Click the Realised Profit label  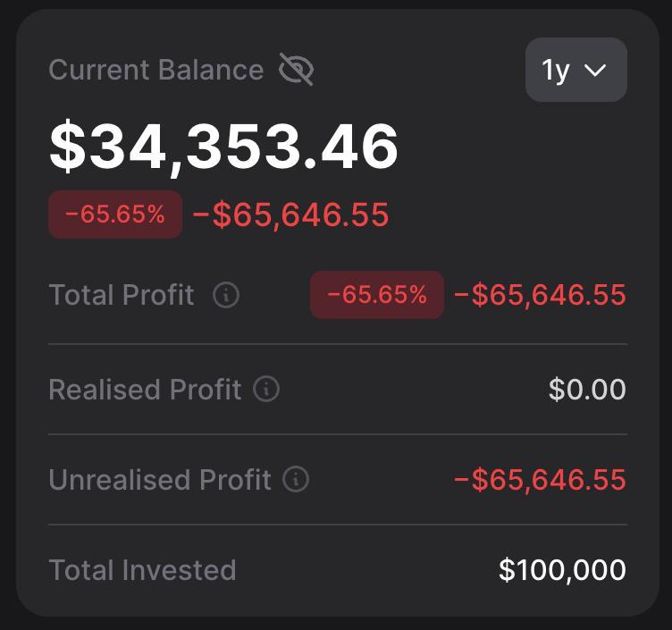click(145, 389)
